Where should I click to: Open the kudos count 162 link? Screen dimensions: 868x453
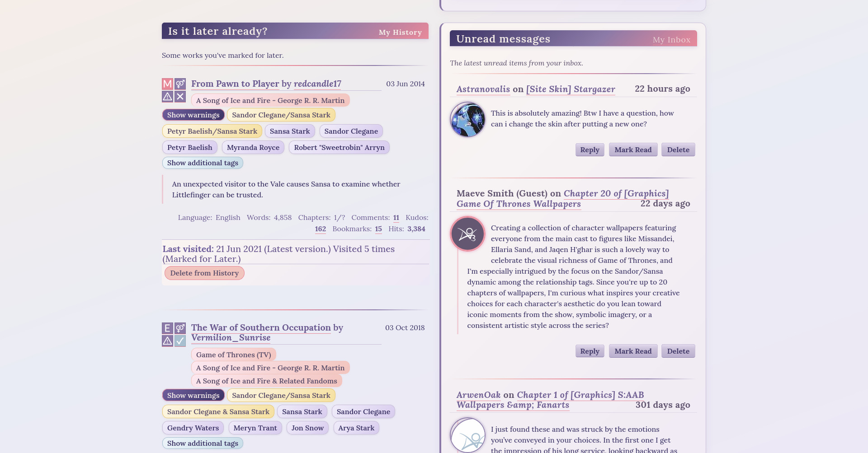(321, 229)
